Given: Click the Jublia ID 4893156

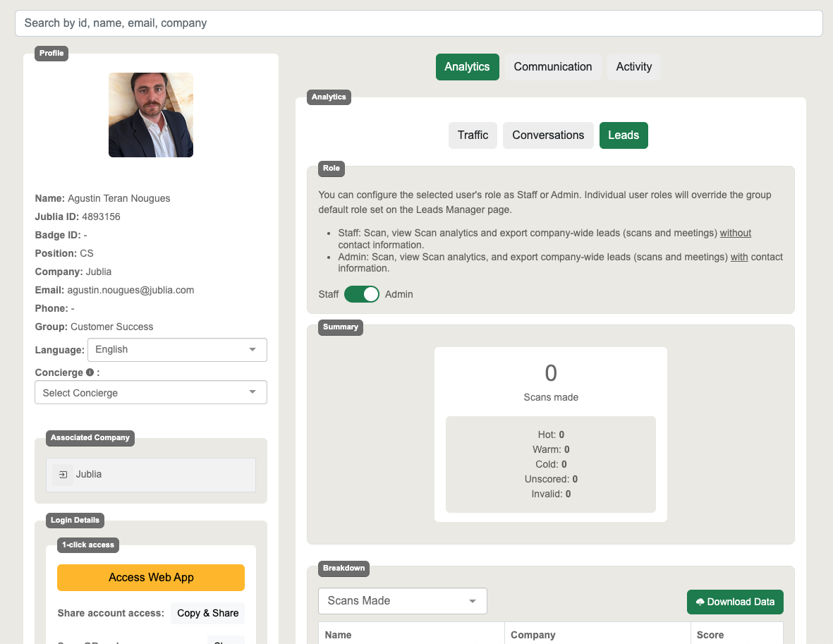Looking at the screenshot, I should [x=101, y=217].
